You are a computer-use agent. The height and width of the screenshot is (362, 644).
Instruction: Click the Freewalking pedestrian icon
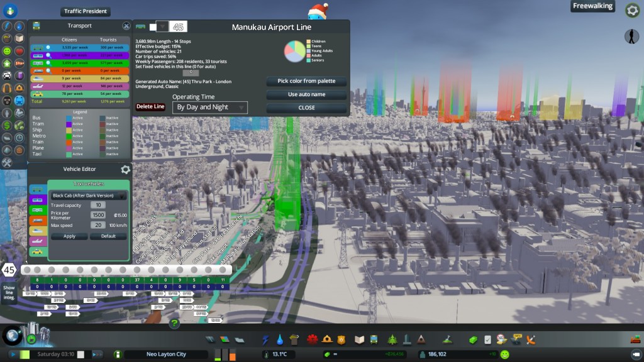pos(631,36)
